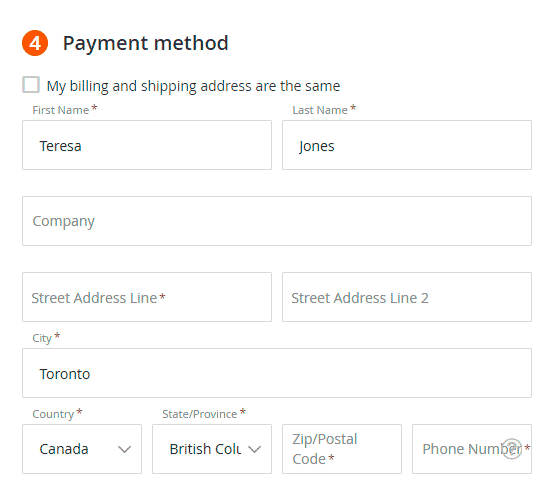Click the chevron arrow in the Country selector

[124, 449]
